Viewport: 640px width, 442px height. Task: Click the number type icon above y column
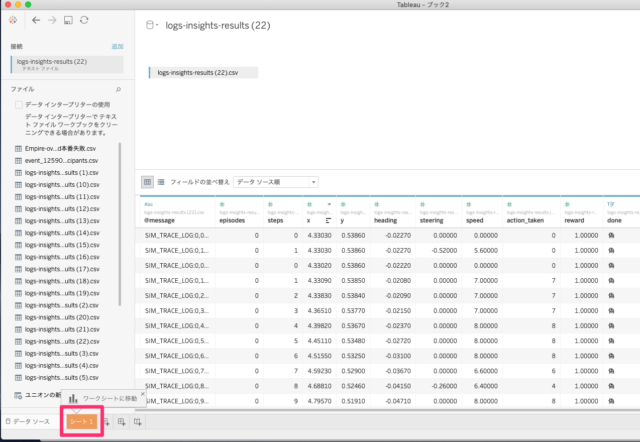click(x=343, y=204)
